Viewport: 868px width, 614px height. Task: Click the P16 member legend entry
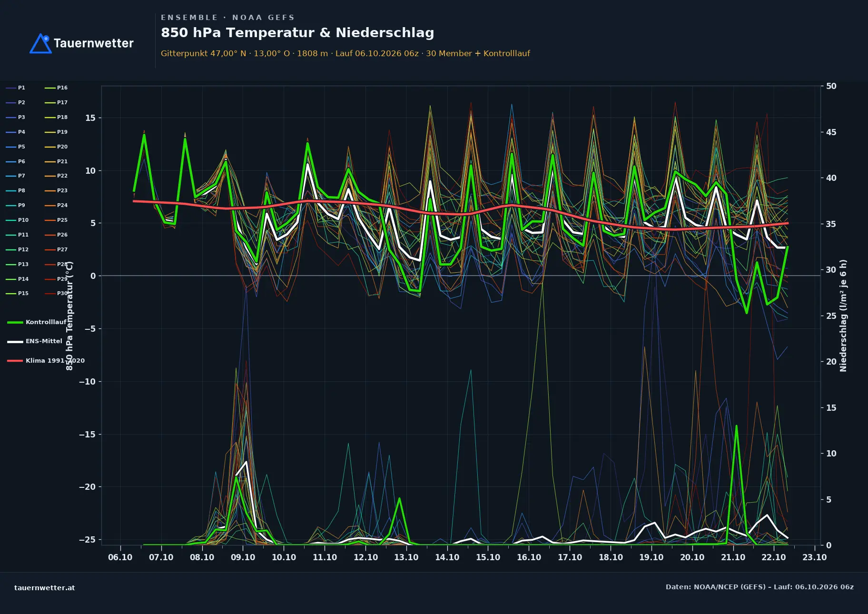(x=56, y=88)
